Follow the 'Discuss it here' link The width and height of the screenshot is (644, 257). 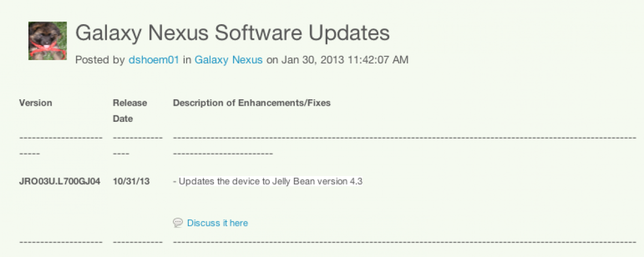pos(217,223)
